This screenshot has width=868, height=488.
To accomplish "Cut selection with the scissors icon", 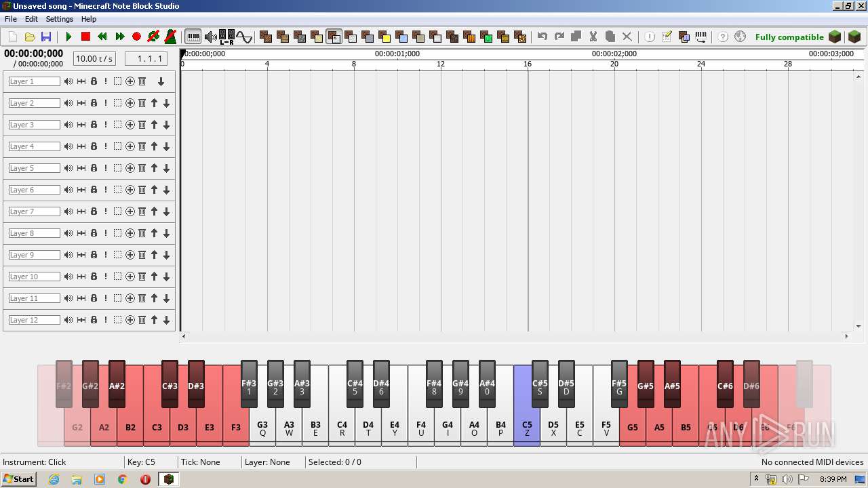I will pyautogui.click(x=593, y=37).
